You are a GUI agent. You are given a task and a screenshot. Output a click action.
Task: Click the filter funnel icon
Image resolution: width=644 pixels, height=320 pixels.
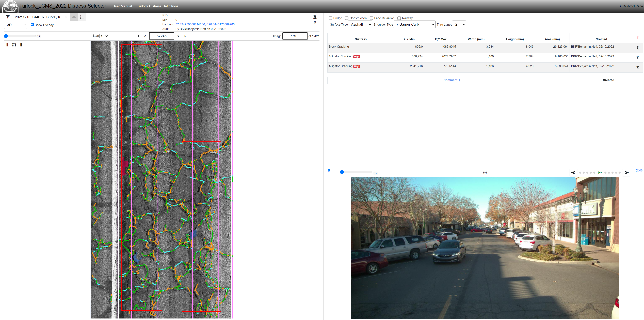click(x=8, y=17)
